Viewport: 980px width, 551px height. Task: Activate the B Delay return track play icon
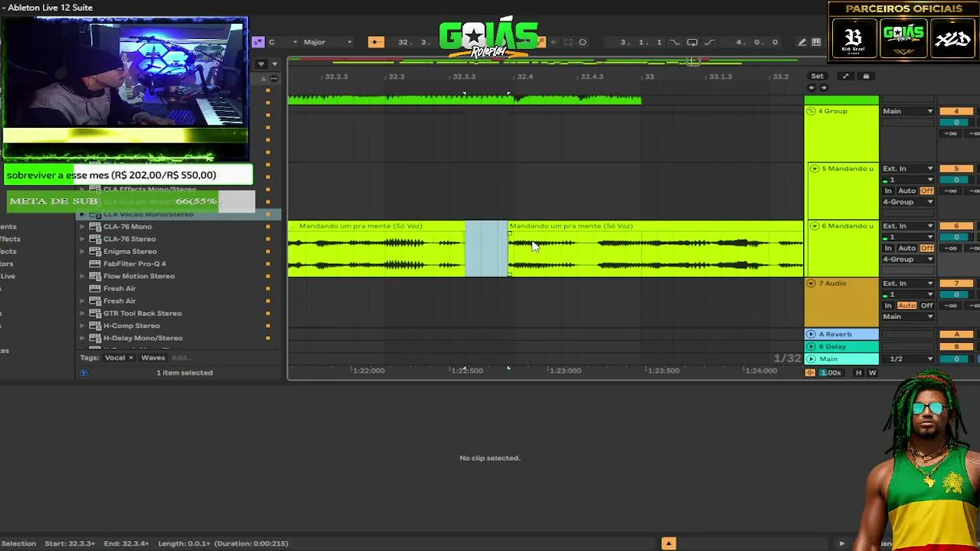(x=811, y=347)
